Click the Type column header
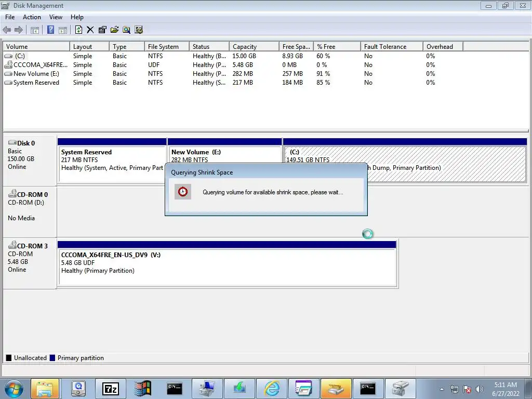 127,46
